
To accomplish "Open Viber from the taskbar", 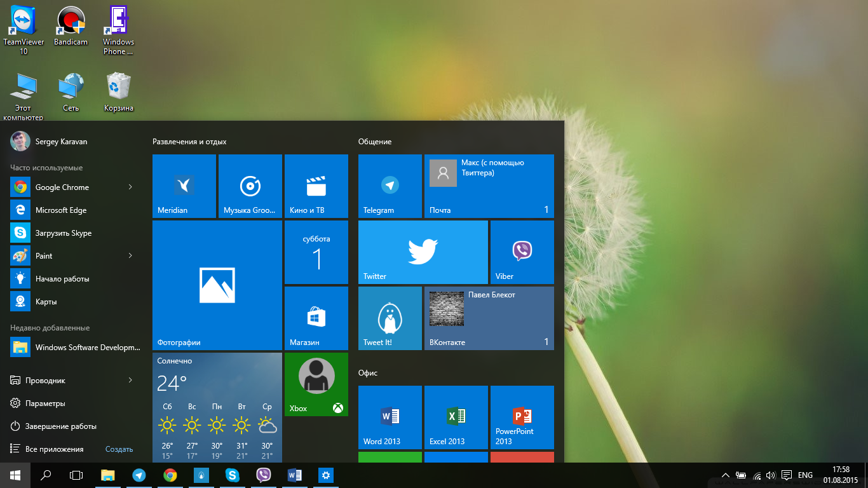I will [x=264, y=475].
